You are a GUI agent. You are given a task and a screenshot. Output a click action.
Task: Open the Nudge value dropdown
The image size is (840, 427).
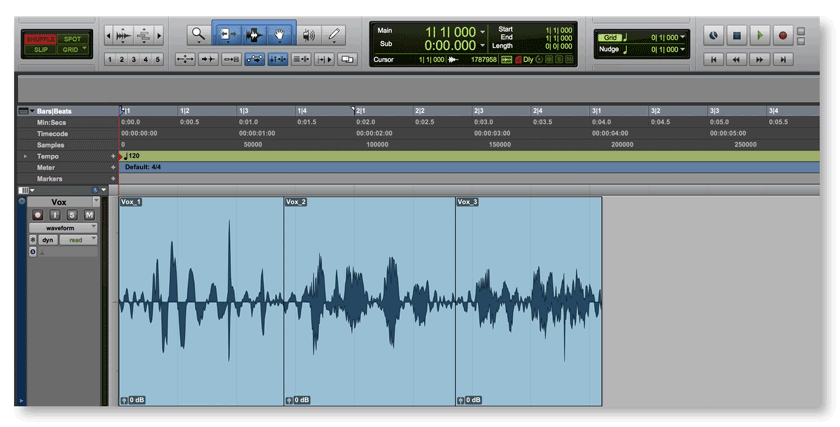point(682,49)
